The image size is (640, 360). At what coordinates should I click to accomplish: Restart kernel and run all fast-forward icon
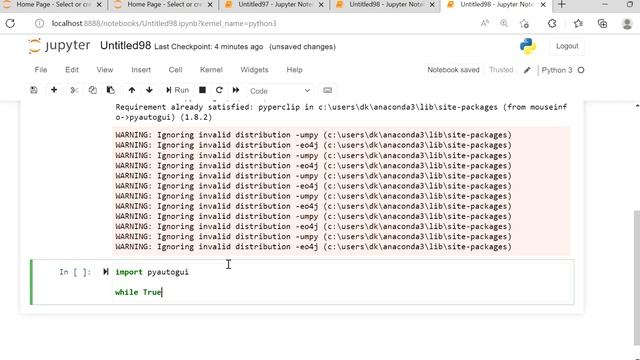tap(236, 90)
